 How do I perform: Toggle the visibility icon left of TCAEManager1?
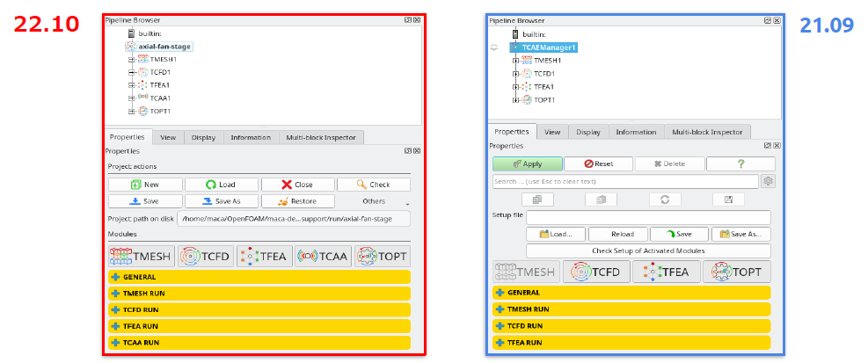[x=495, y=47]
